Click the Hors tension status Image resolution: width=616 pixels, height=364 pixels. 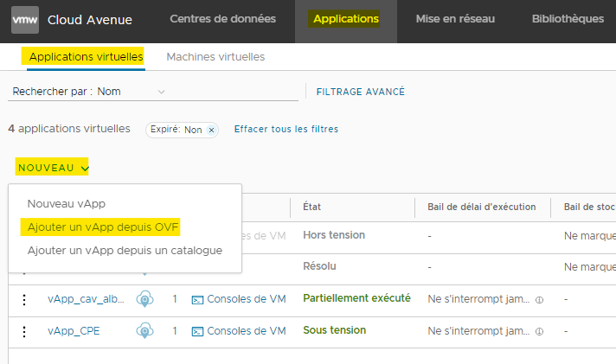click(334, 235)
